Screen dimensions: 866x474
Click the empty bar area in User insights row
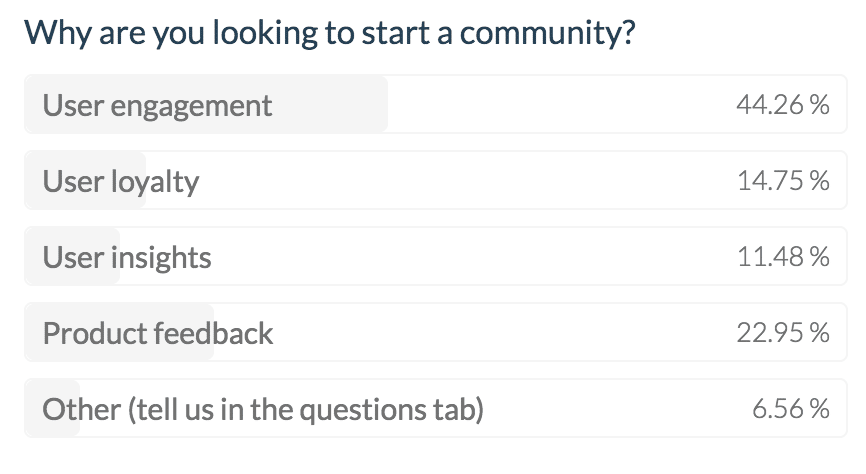pos(450,257)
